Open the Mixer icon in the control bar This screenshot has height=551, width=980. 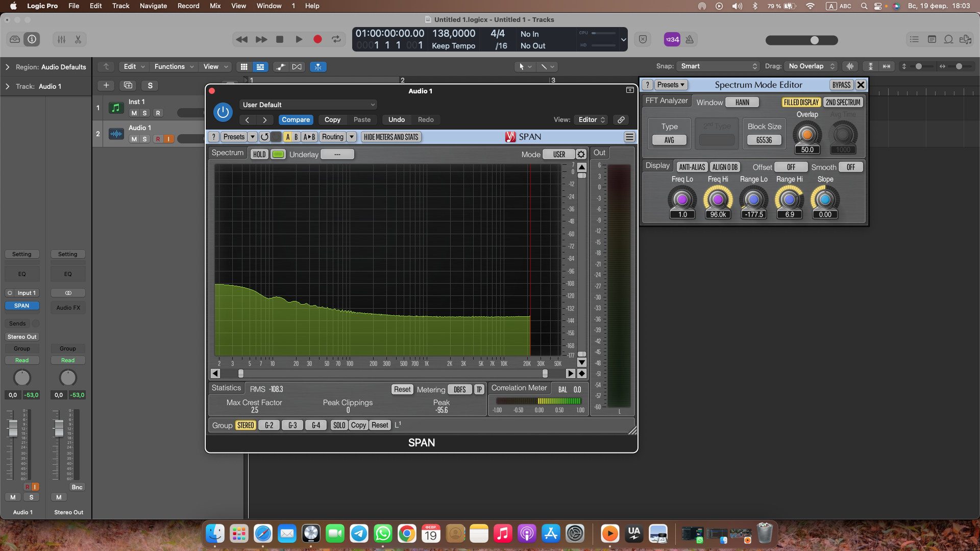coord(61,39)
